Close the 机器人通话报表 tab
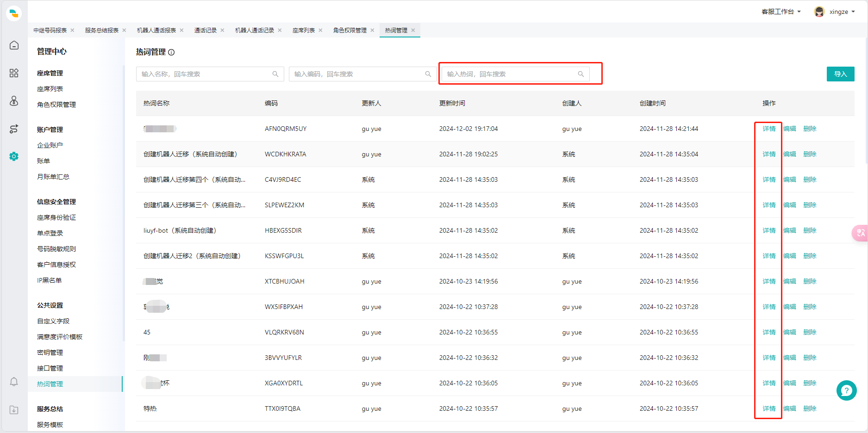Image resolution: width=868 pixels, height=433 pixels. 181,31
